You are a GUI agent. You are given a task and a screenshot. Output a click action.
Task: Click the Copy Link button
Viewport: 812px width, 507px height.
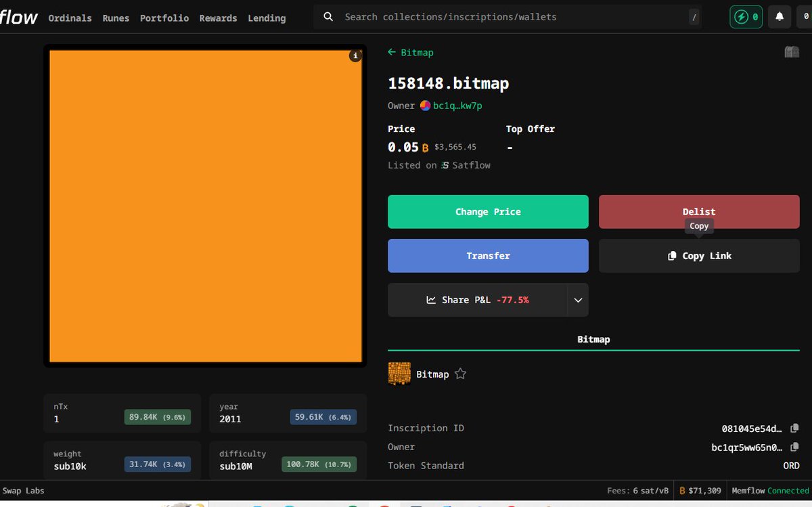click(698, 255)
